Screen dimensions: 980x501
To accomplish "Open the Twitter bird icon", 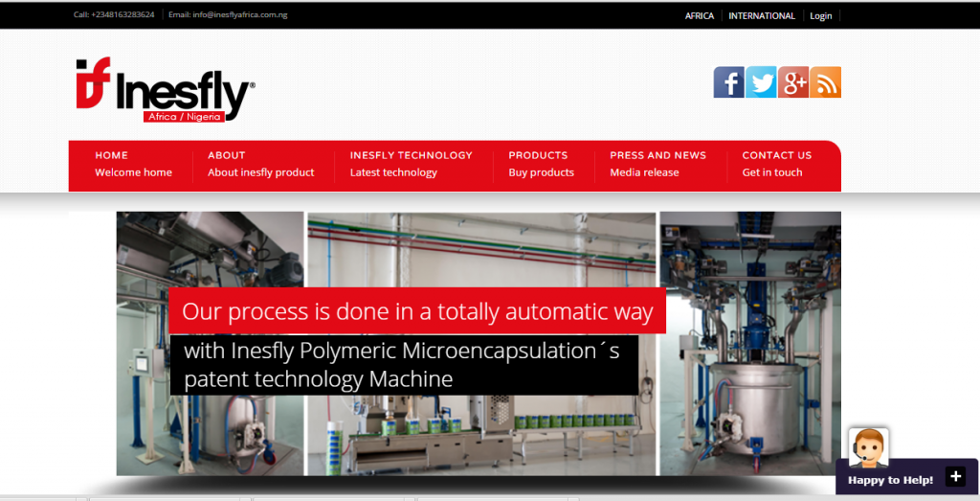I will click(x=761, y=82).
